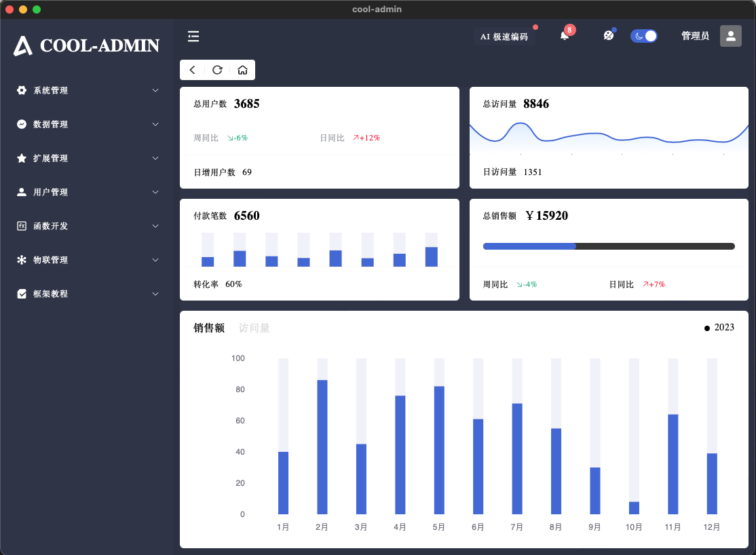Collapse sidebar with the hamburger menu icon

coord(193,37)
